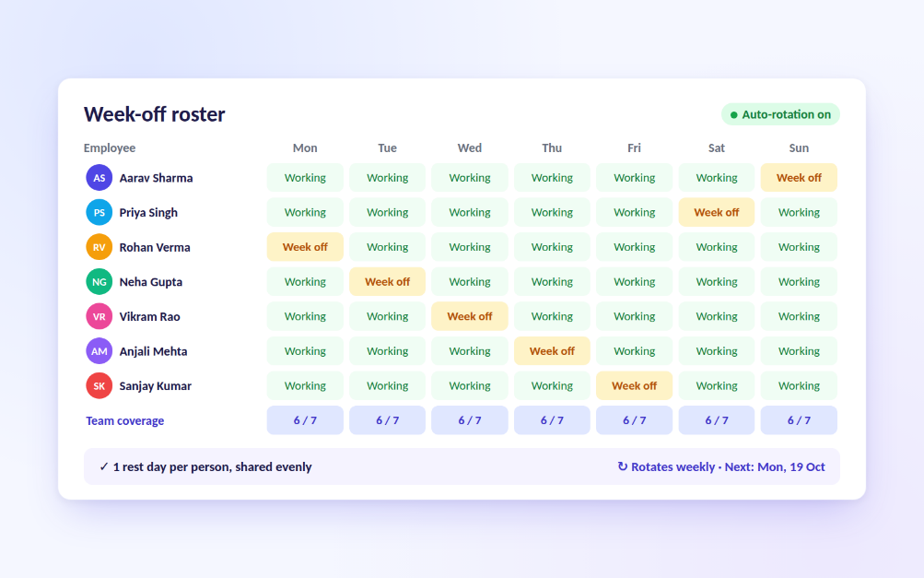Click Neha Gupta's Tuesday Week off cell
The height and width of the screenshot is (578, 924).
pyautogui.click(x=387, y=282)
